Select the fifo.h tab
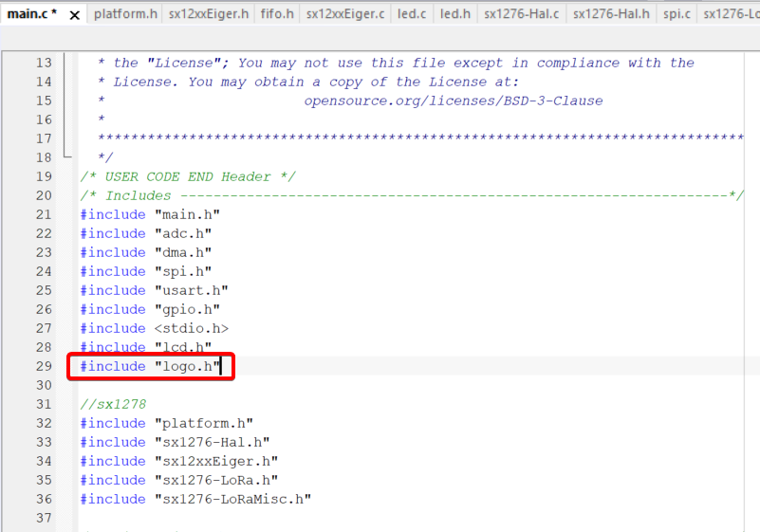Image resolution: width=760 pixels, height=532 pixels. pyautogui.click(x=277, y=14)
